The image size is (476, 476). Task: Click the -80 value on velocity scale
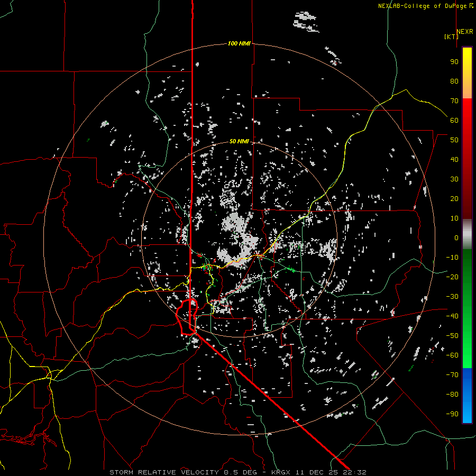point(452,395)
